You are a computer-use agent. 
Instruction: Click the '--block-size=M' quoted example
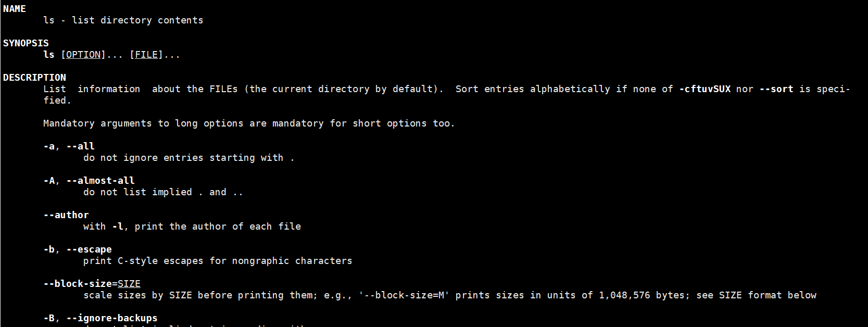[404, 295]
